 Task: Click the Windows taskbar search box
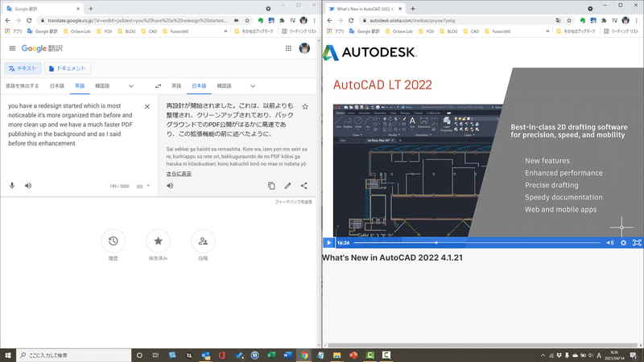tap(74, 355)
